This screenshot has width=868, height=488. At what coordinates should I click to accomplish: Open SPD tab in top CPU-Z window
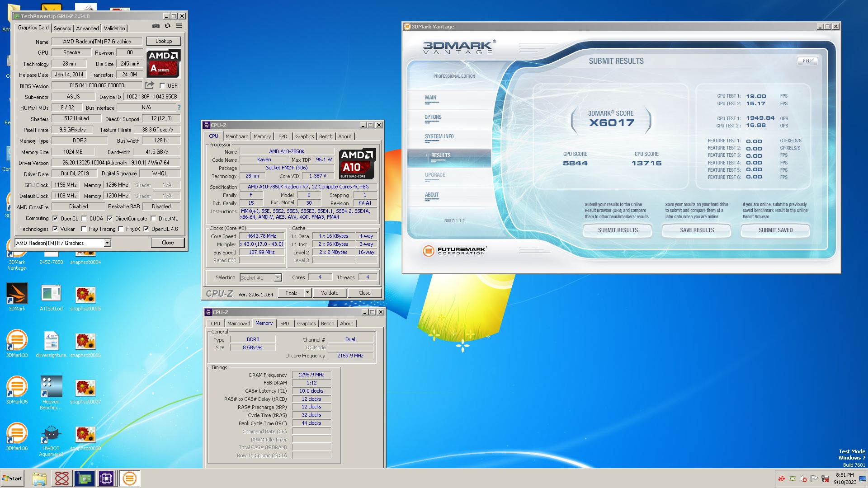pyautogui.click(x=283, y=136)
